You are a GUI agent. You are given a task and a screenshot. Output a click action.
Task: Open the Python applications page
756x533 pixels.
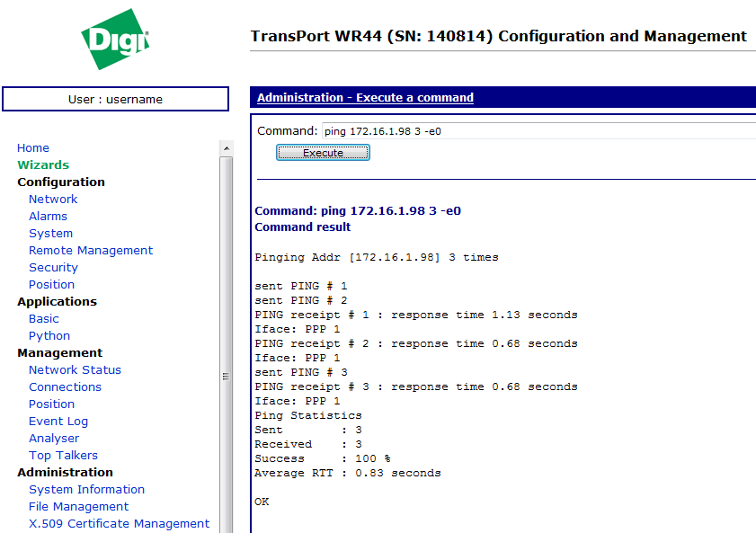pyautogui.click(x=49, y=336)
